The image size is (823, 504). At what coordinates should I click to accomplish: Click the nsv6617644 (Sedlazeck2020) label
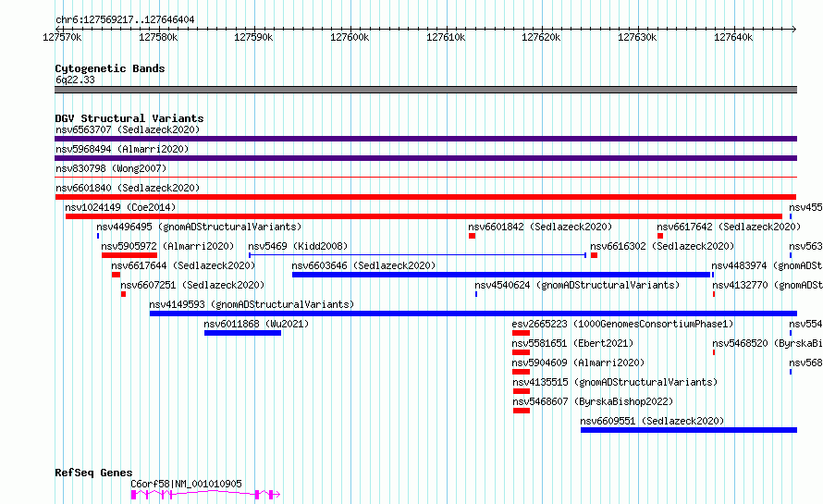183,265
